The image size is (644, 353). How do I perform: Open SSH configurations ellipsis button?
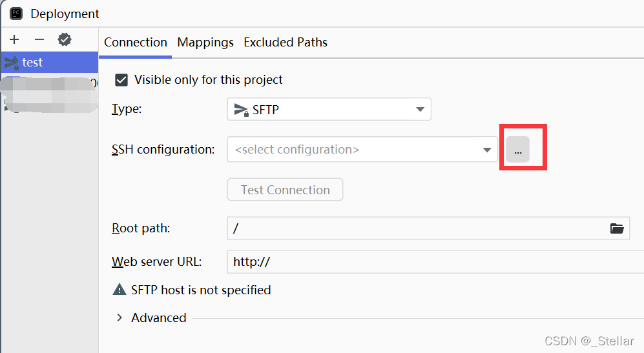517,150
